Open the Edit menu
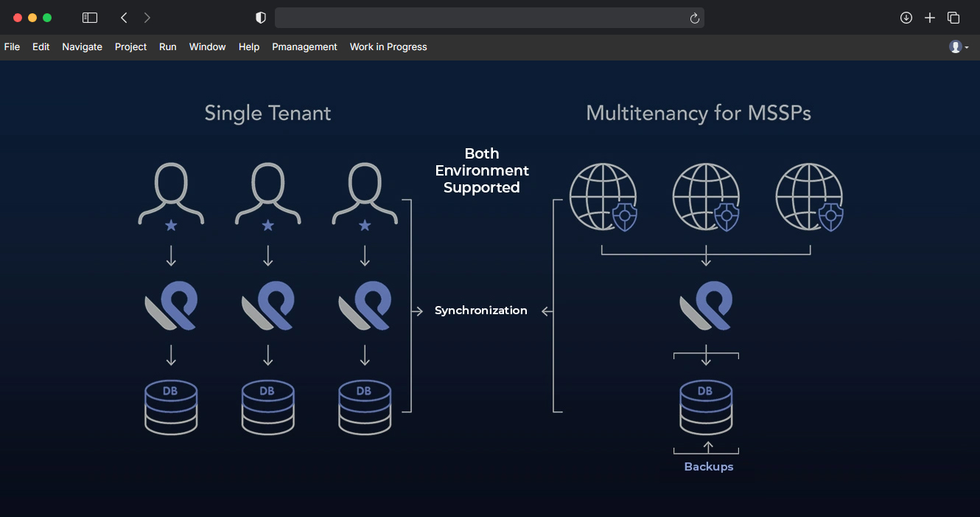The width and height of the screenshot is (980, 517). coord(41,46)
